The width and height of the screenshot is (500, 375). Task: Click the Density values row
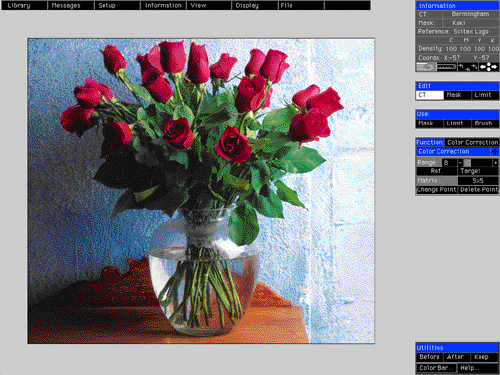pyautogui.click(x=457, y=49)
